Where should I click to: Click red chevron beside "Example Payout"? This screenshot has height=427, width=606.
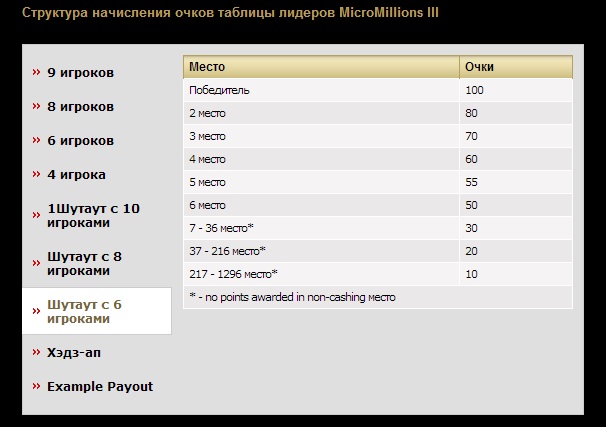[x=36, y=386]
